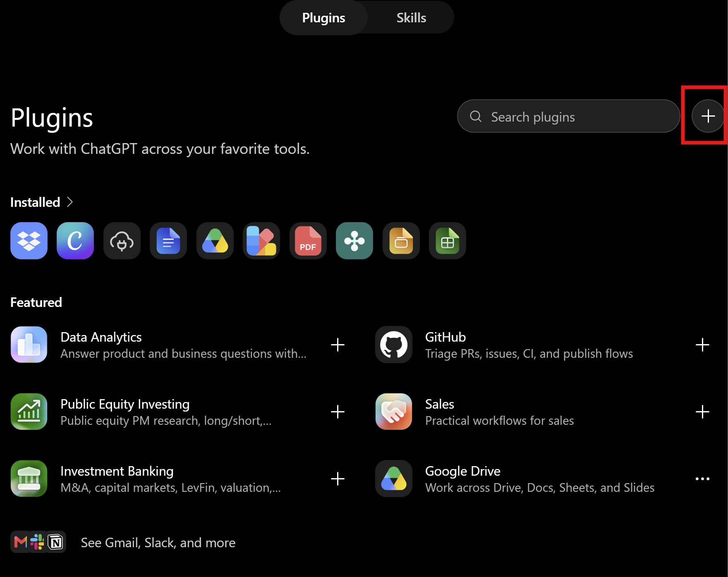Add the Public Equity Investing plugin
This screenshot has width=728, height=577.
pos(338,412)
